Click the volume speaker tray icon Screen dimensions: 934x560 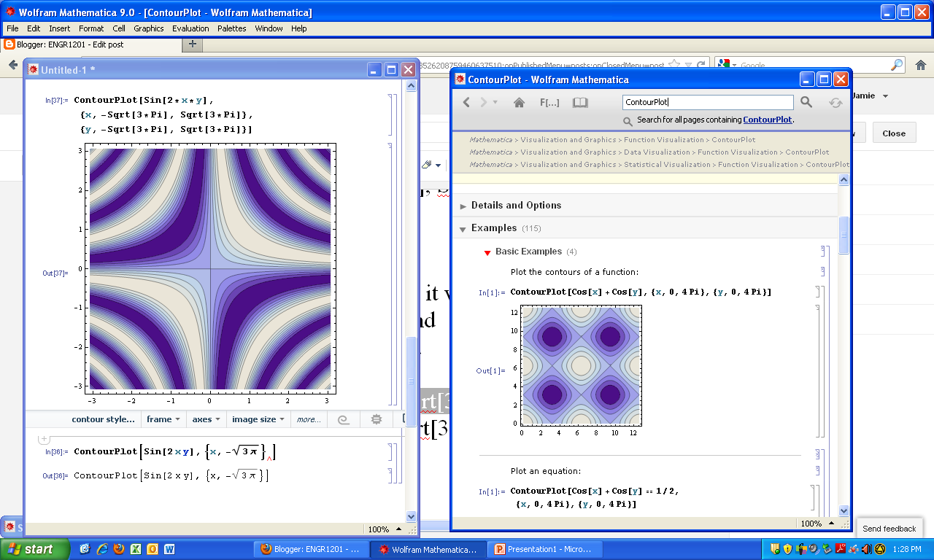coord(866,549)
